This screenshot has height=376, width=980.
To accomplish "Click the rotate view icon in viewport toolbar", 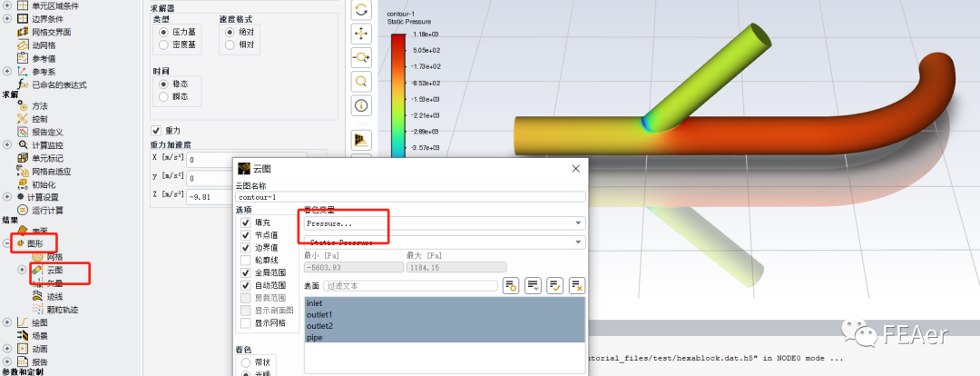I will point(362,10).
